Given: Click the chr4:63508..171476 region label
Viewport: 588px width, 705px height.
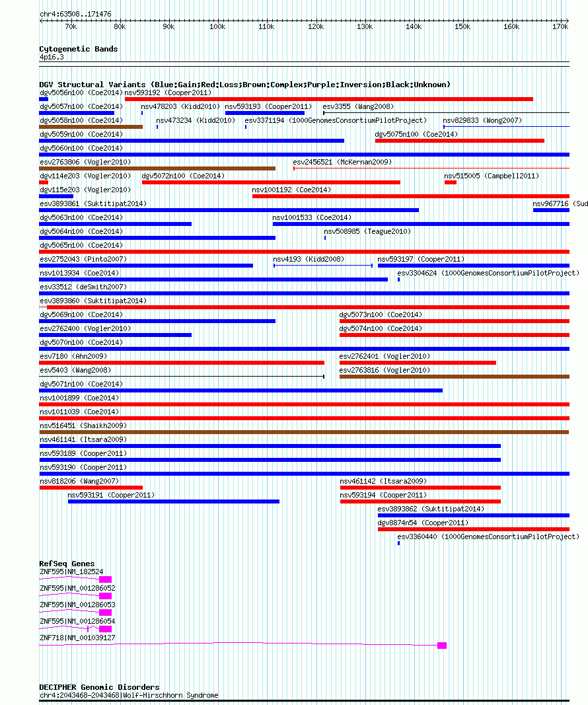Looking at the screenshot, I should [x=75, y=14].
